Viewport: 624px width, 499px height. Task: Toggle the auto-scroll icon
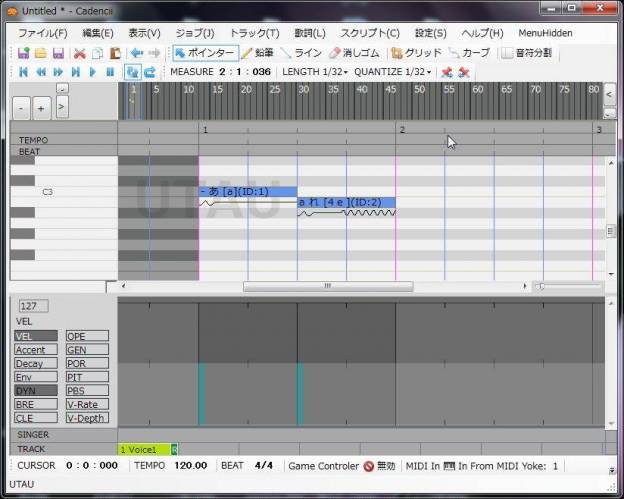(x=132, y=72)
